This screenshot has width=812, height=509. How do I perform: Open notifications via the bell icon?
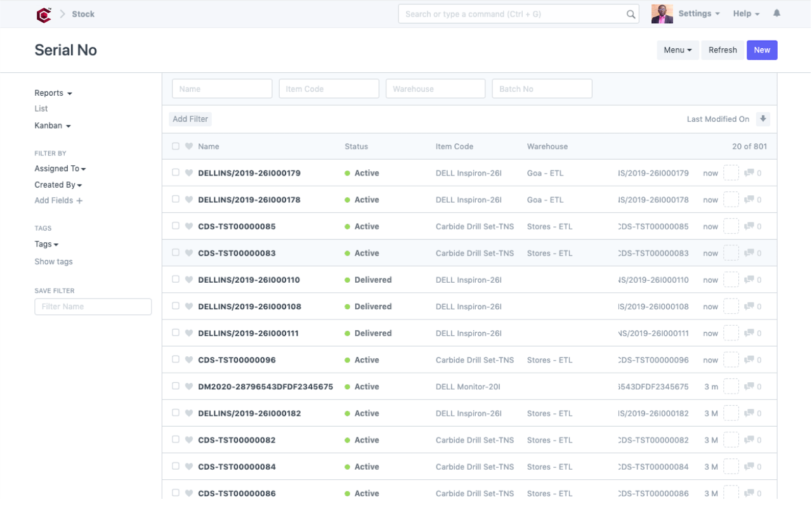(x=776, y=13)
